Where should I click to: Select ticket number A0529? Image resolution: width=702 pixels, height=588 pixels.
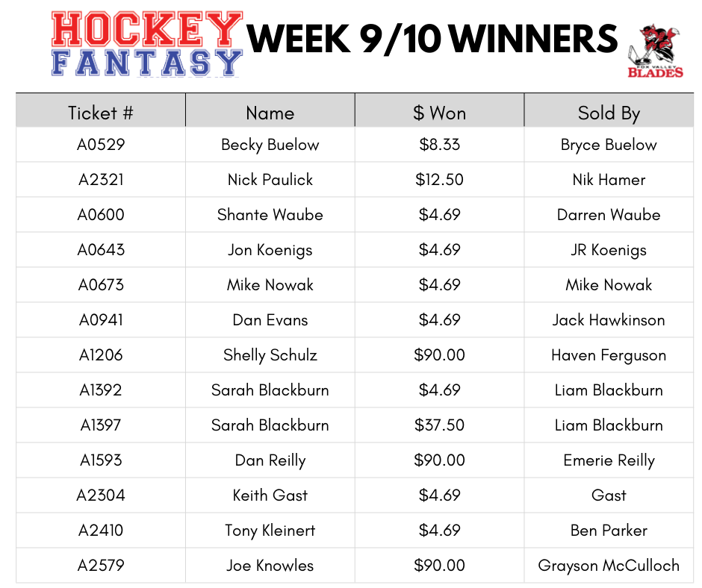101,145
